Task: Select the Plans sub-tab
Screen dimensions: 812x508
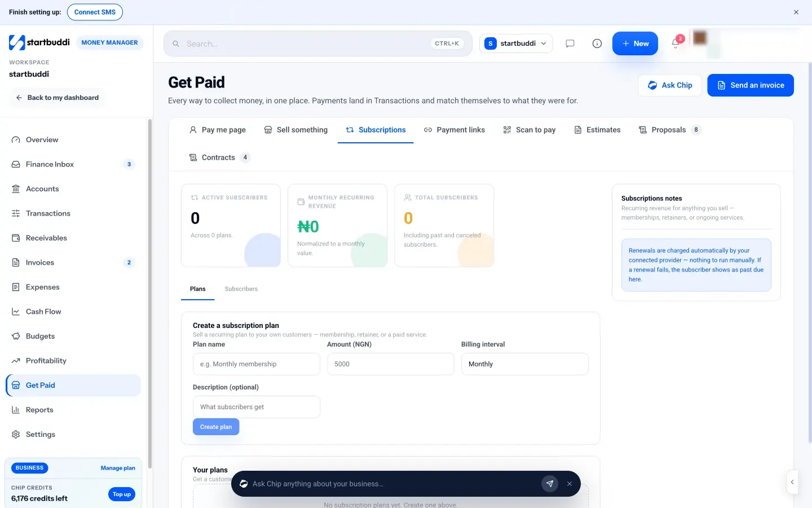Action: pyautogui.click(x=198, y=289)
